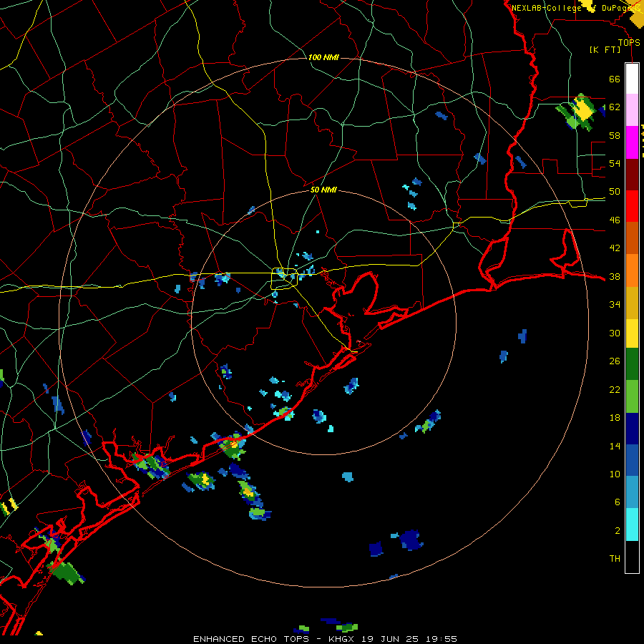
Task: Click the legend value "2"
Action: (617, 531)
